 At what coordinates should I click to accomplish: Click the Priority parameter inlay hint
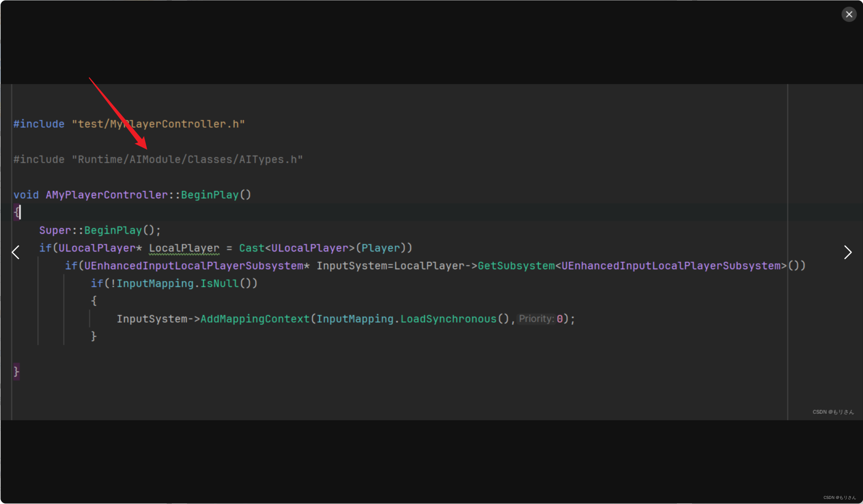536,319
